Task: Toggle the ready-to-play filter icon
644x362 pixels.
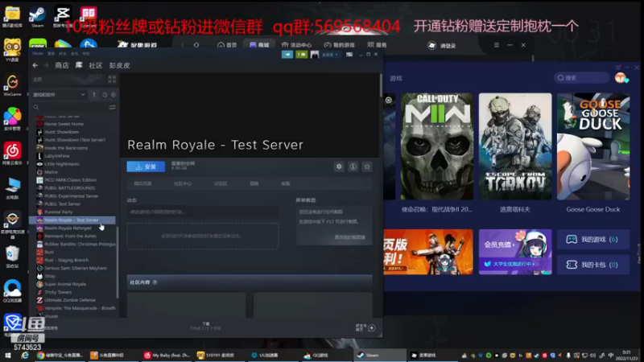Action: coord(114,94)
